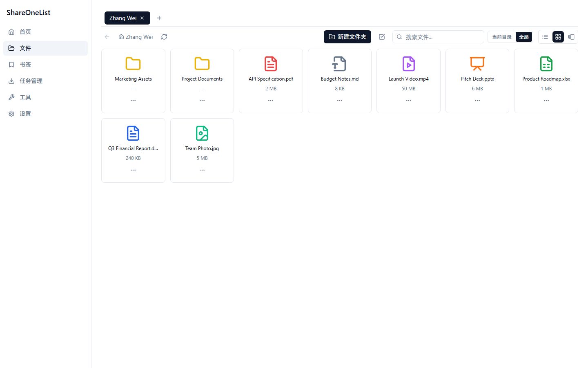Switch search scope to 全局

click(524, 37)
